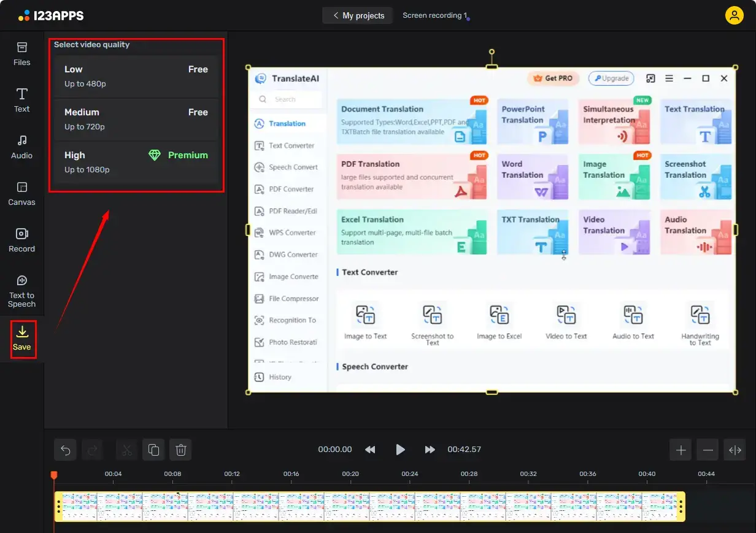Open Image Translation card
The height and width of the screenshot is (533, 756).
(x=614, y=177)
